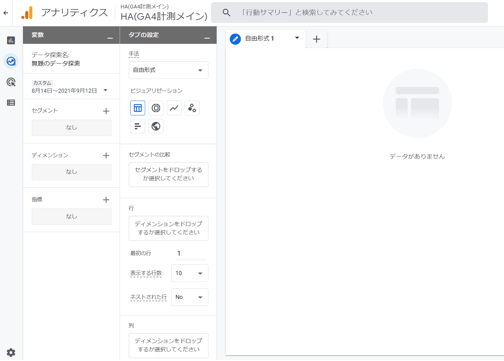The width and height of the screenshot is (504, 361).
Task: Add a dimension with plus icon
Action: 106,155
